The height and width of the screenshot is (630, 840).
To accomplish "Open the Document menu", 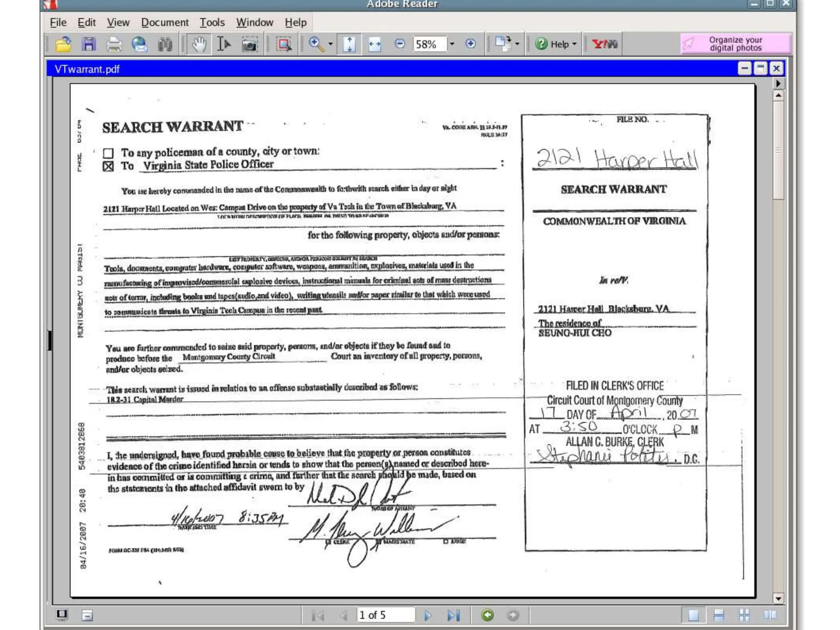I will (x=164, y=22).
